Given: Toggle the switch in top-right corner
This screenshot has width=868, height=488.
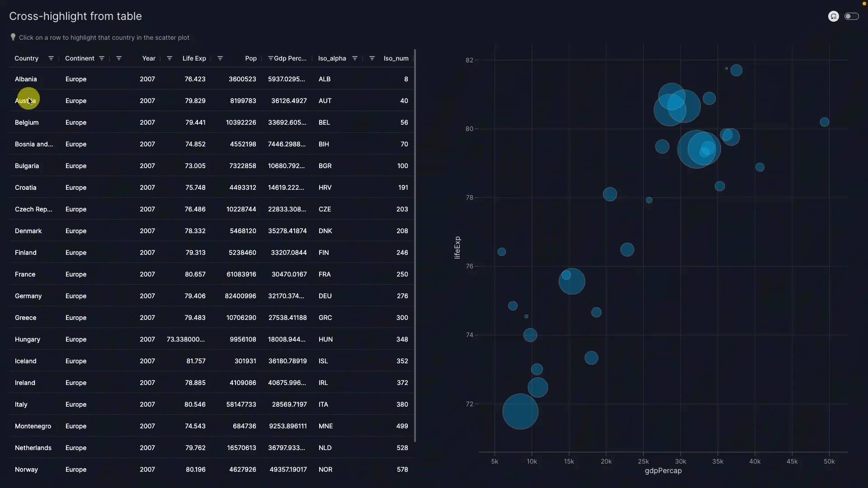Looking at the screenshot, I should (x=851, y=16).
